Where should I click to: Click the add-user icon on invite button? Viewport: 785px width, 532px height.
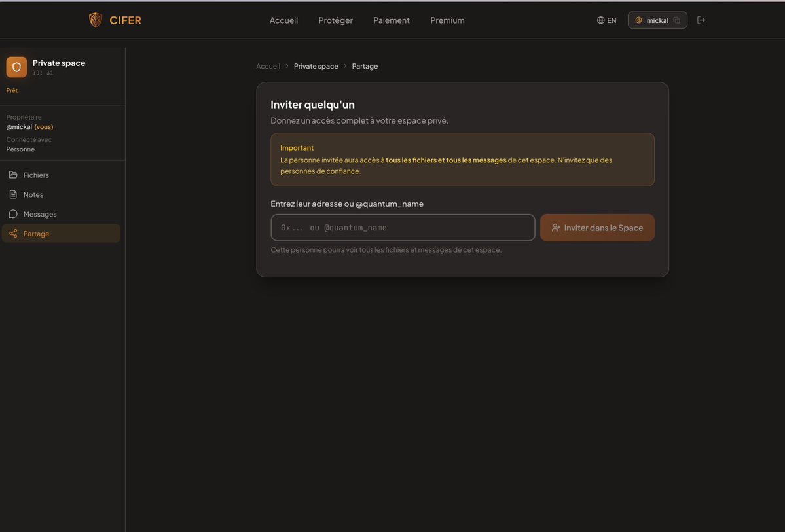[x=556, y=228]
